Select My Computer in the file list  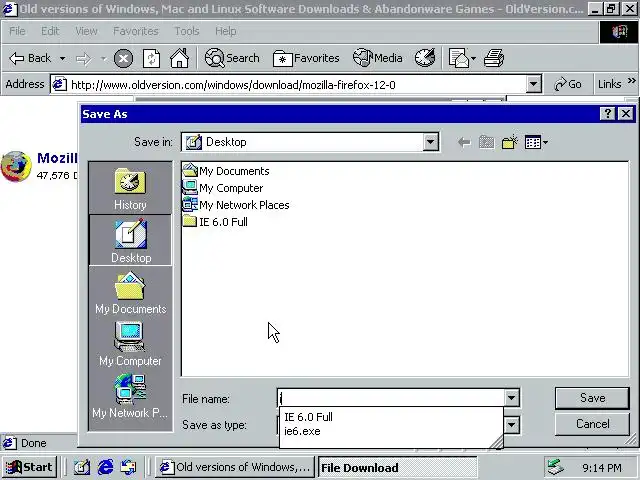[x=223, y=188]
